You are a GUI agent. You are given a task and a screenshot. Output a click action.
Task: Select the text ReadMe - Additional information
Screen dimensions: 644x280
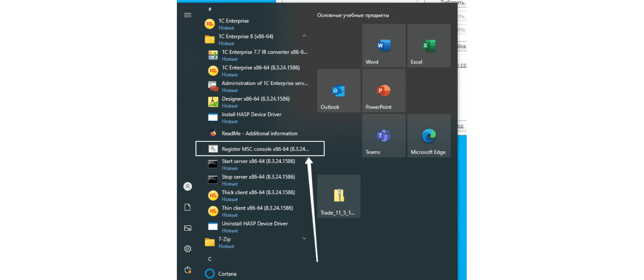(259, 133)
